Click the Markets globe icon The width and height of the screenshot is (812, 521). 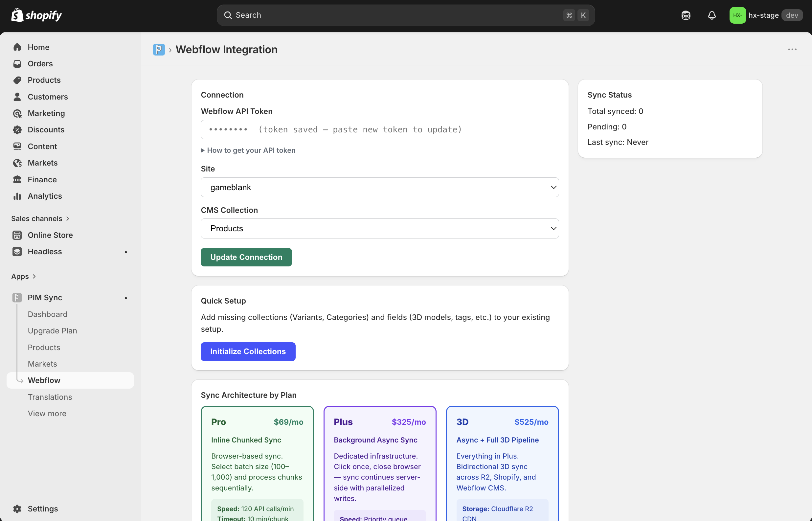pos(17,163)
